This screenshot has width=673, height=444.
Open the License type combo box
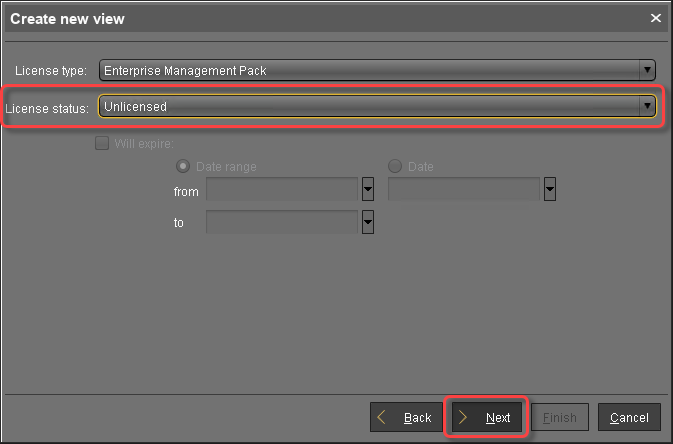368,71
